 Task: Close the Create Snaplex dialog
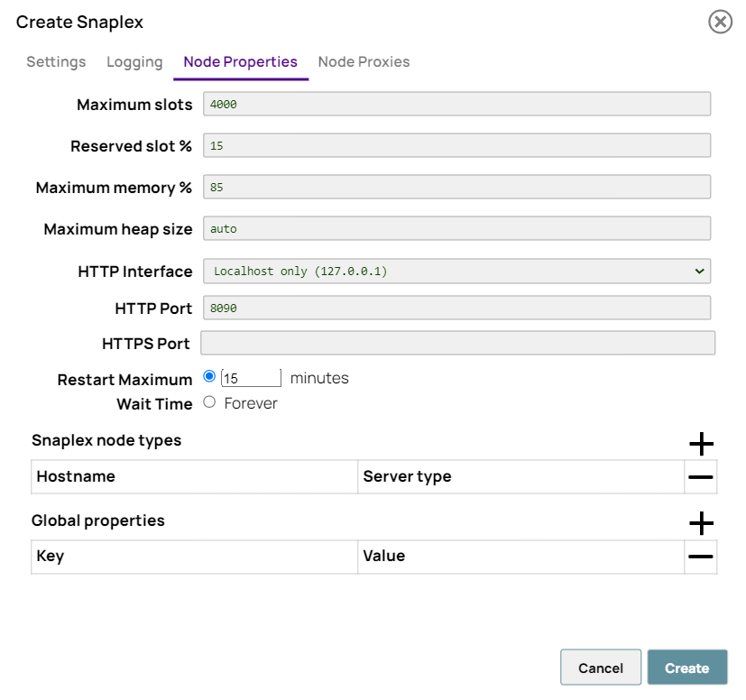pos(720,22)
